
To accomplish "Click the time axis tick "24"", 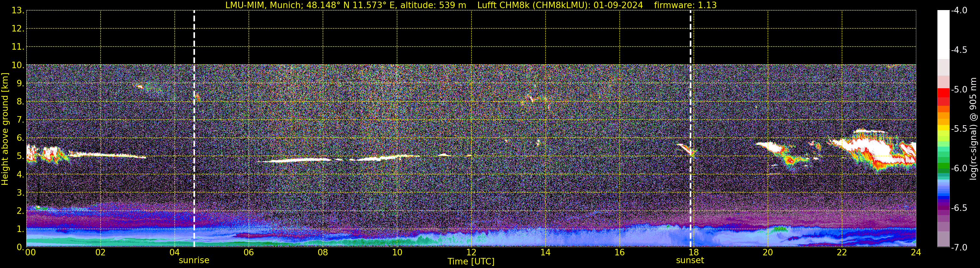I will [x=916, y=252].
